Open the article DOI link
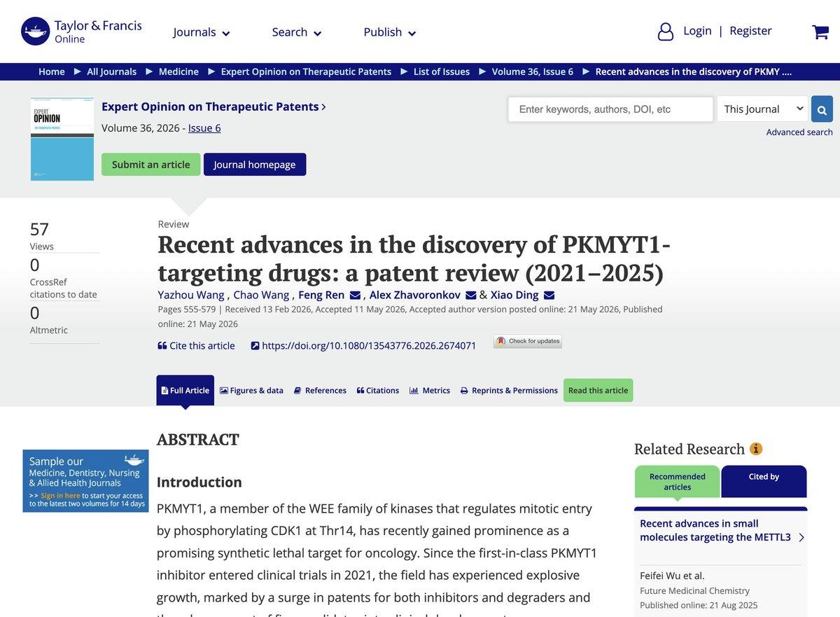The width and height of the screenshot is (840, 617). click(363, 345)
